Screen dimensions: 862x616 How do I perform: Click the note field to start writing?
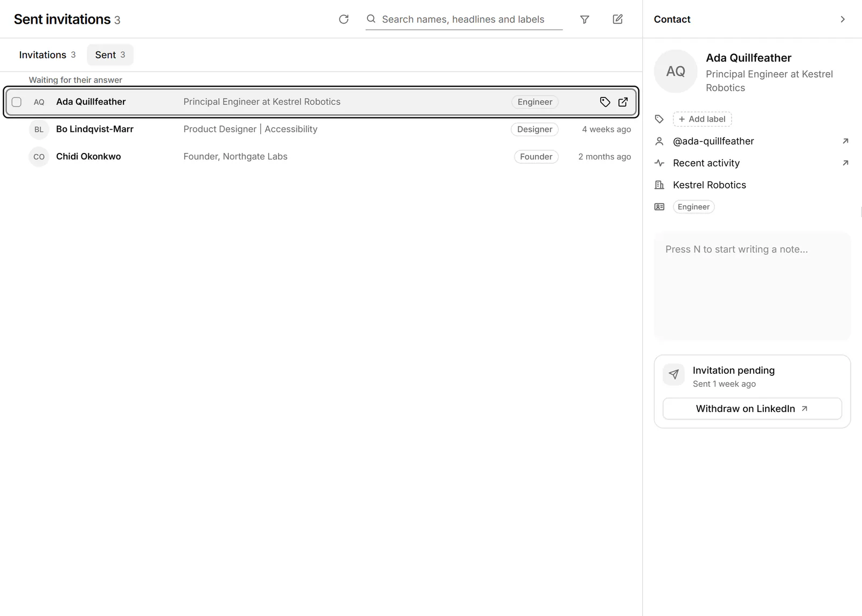(x=752, y=286)
